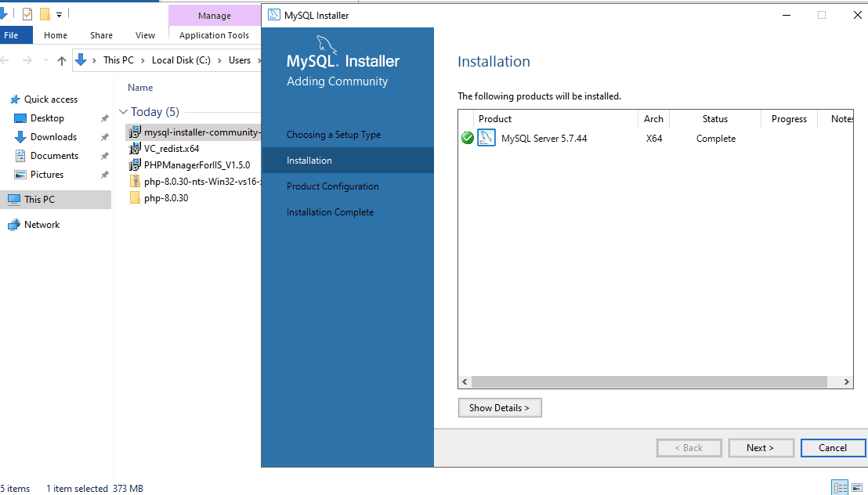
Task: Switch to large thumbnails view icon
Action: [x=857, y=488]
